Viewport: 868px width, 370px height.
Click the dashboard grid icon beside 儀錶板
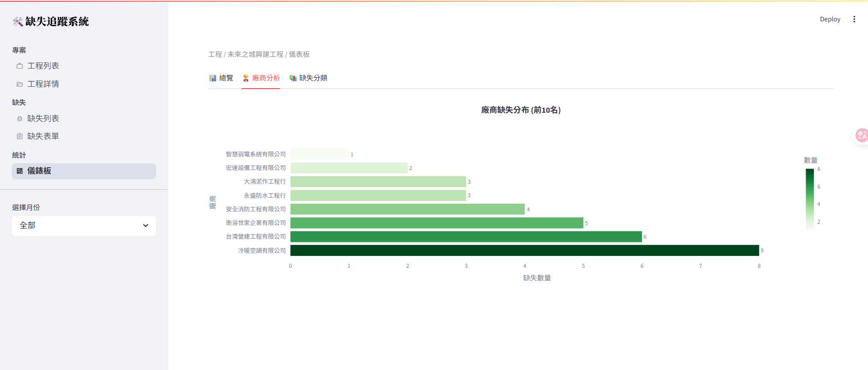pos(20,171)
